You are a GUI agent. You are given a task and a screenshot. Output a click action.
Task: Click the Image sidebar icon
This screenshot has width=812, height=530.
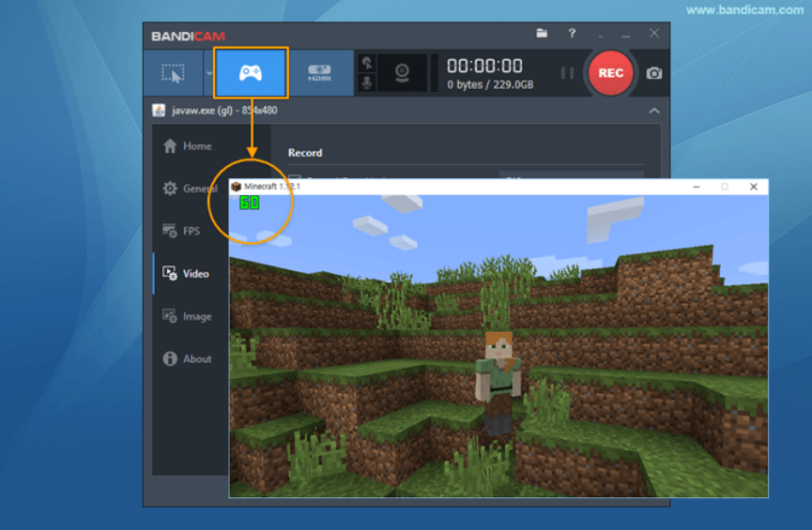(170, 316)
